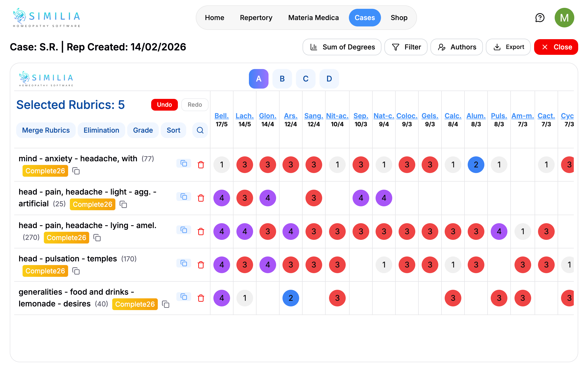Open the Filter options
588x372 pixels.
point(406,47)
